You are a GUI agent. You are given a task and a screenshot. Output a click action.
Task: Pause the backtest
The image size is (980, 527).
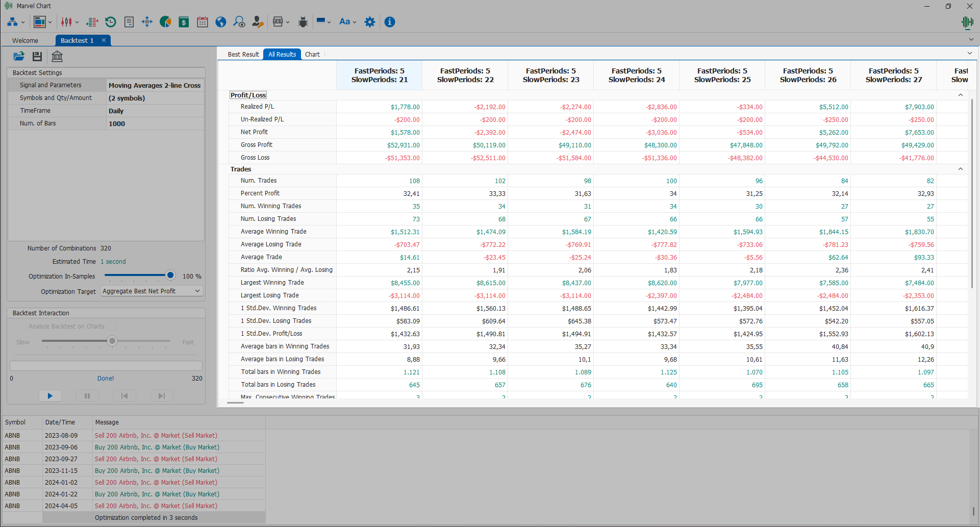pyautogui.click(x=87, y=395)
